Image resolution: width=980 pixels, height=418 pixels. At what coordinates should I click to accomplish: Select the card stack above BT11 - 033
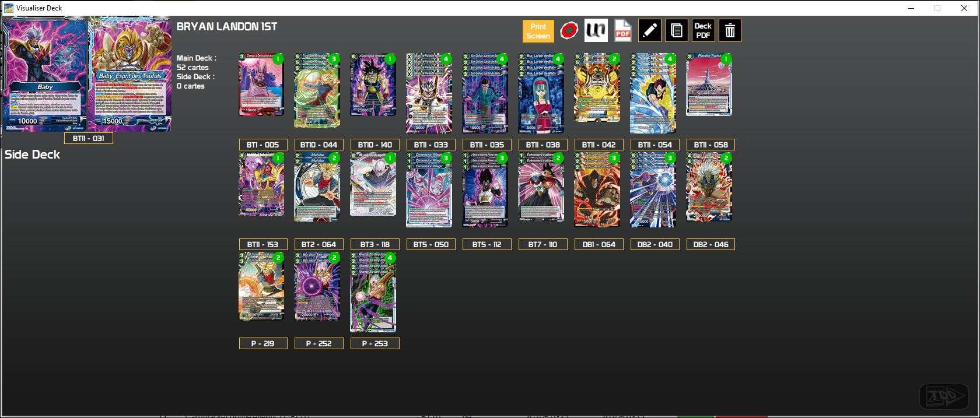click(429, 93)
